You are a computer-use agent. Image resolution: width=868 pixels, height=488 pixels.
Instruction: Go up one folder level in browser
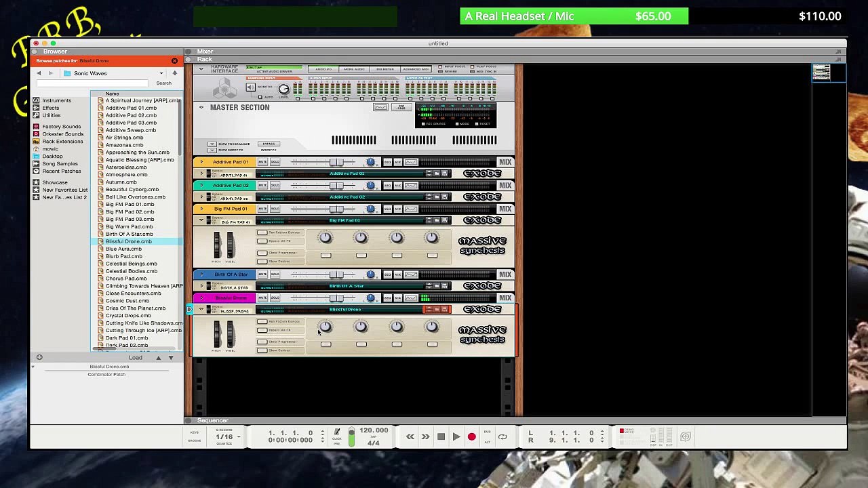click(x=174, y=73)
